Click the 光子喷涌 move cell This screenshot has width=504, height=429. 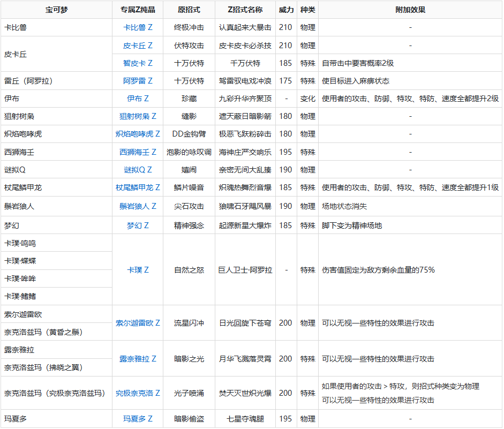click(189, 393)
